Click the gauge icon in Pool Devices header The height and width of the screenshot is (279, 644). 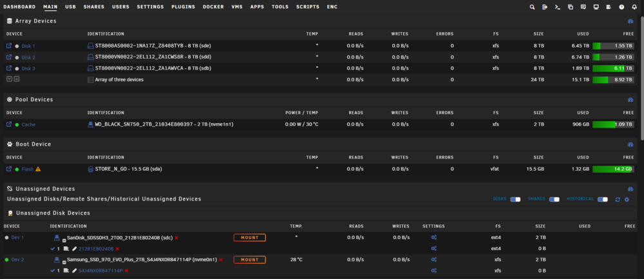click(x=630, y=100)
